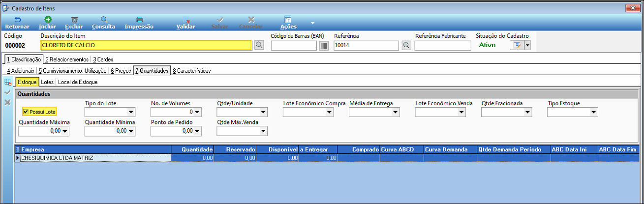Select the Lotes sub-tab
This screenshot has width=644, height=204.
[x=47, y=82]
